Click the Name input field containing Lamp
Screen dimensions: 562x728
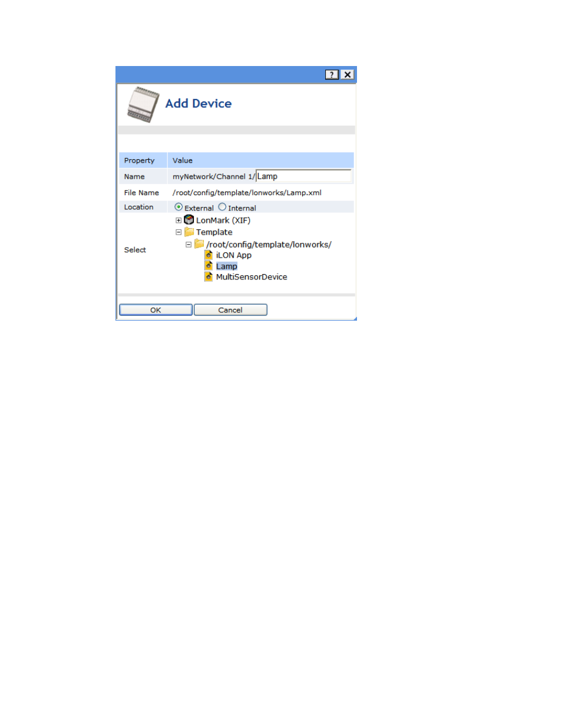coord(303,176)
